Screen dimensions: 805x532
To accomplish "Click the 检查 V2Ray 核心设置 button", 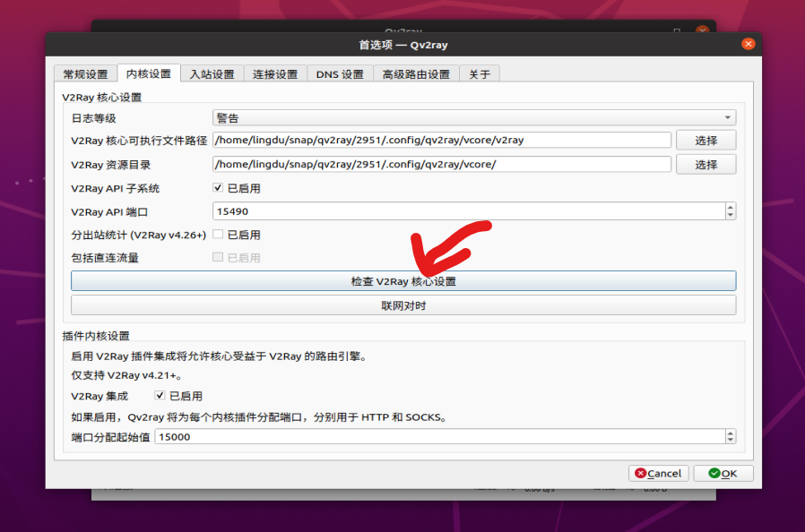I will click(x=403, y=280).
